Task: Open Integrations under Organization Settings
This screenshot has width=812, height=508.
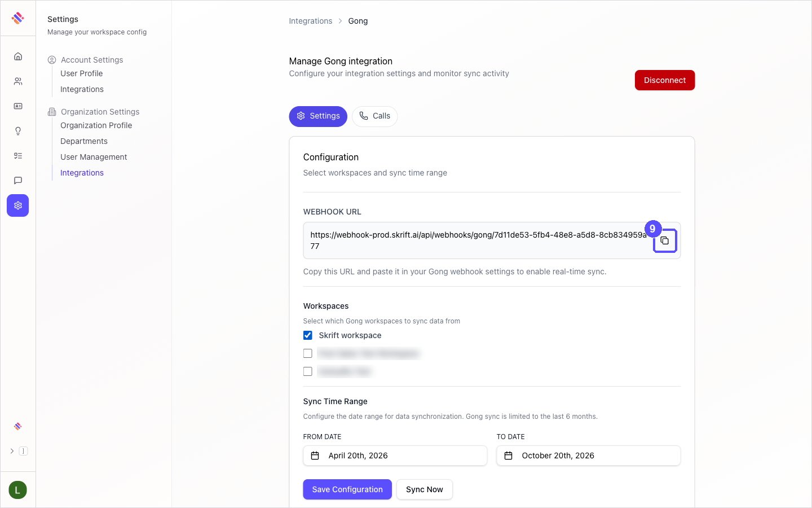Action: [82, 173]
